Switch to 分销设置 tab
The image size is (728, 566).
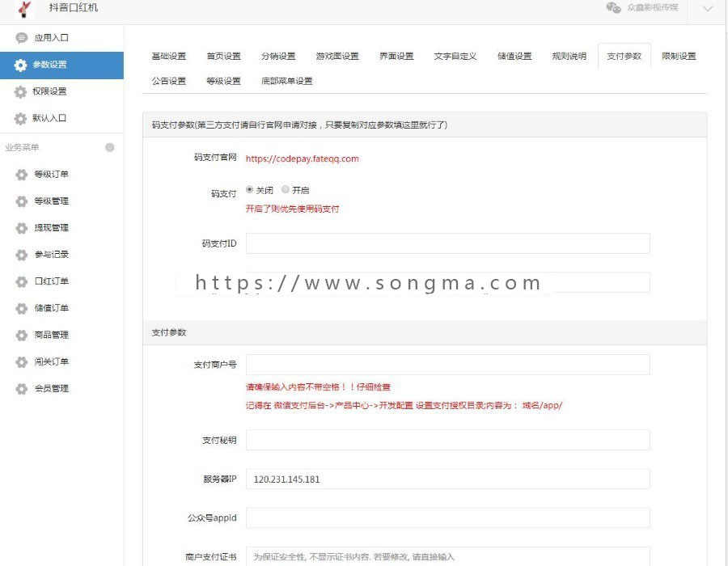pos(278,56)
